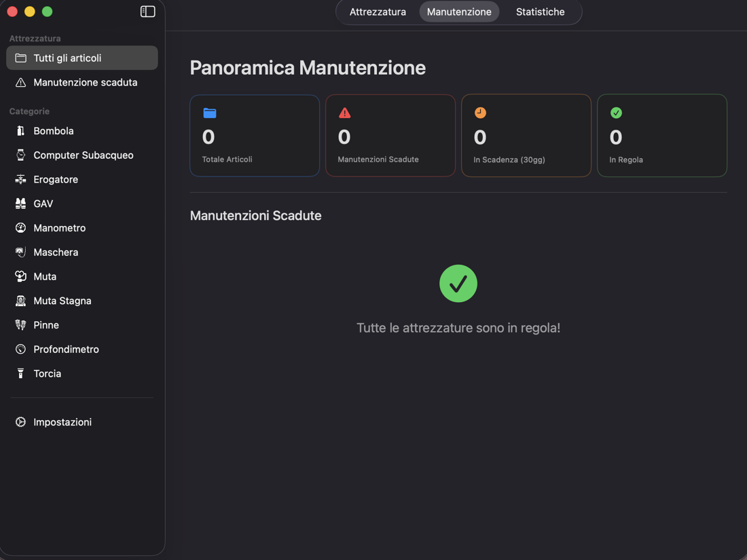Click the watch icon for Computer Subacqueo
Screen dimensions: 747x560
20,155
